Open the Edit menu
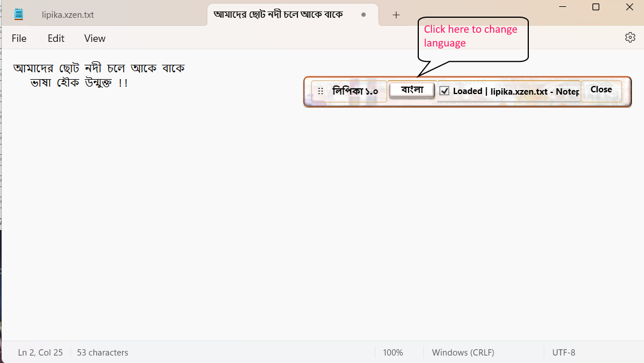Viewport: 644px width, 363px height. (x=56, y=38)
